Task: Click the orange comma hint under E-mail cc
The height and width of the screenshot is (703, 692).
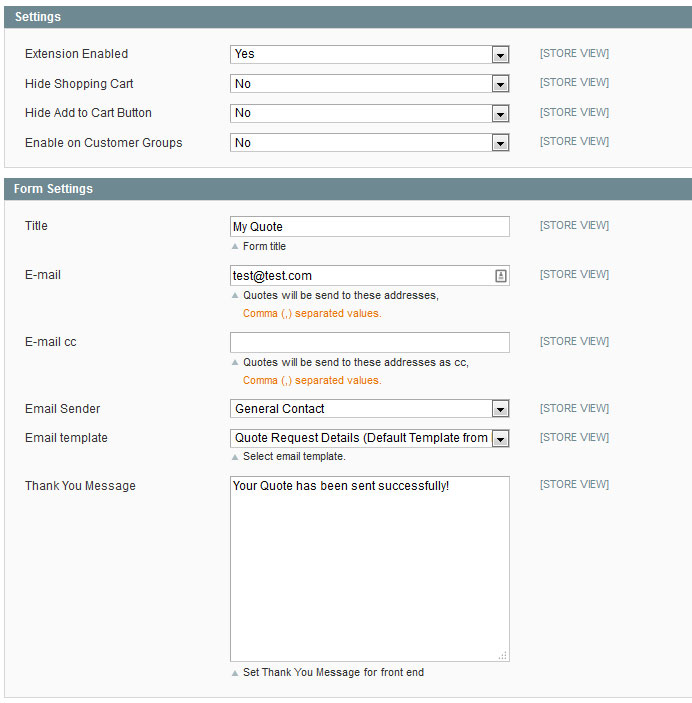Action: click(312, 380)
